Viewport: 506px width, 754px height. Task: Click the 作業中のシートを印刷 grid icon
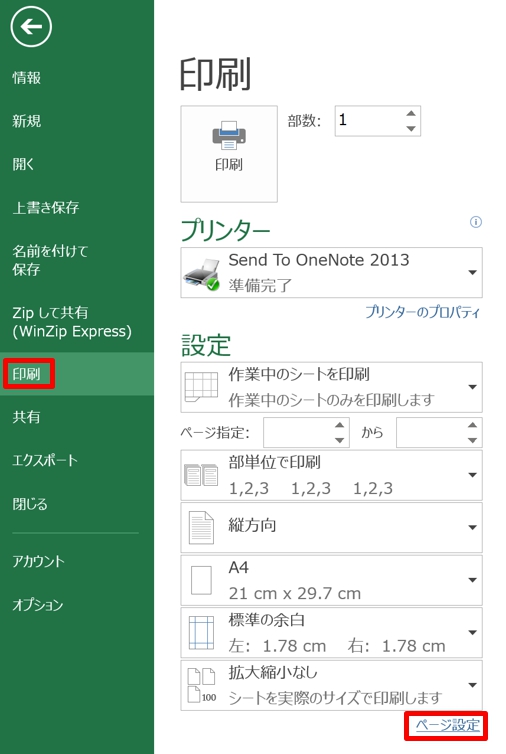(202, 387)
